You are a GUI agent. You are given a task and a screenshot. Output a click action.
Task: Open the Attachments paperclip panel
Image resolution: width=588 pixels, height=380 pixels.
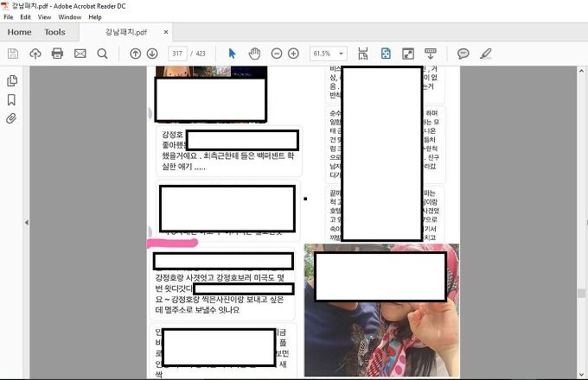11,118
